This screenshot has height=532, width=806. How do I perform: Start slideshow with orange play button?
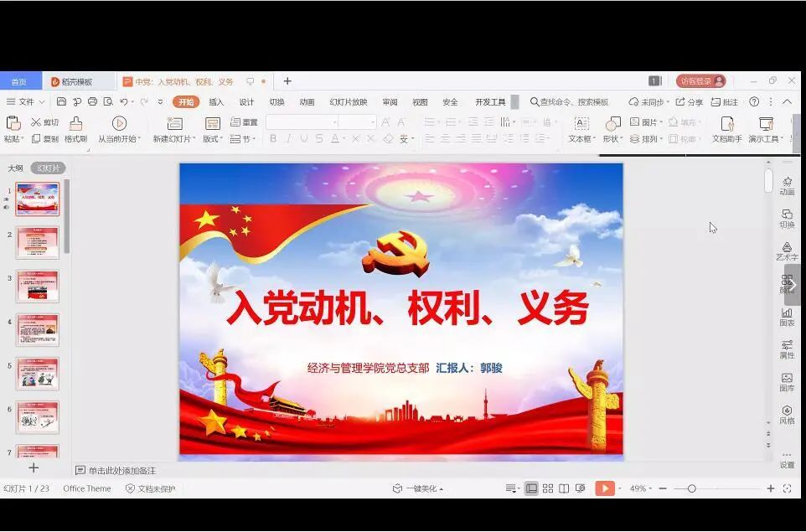tap(604, 488)
